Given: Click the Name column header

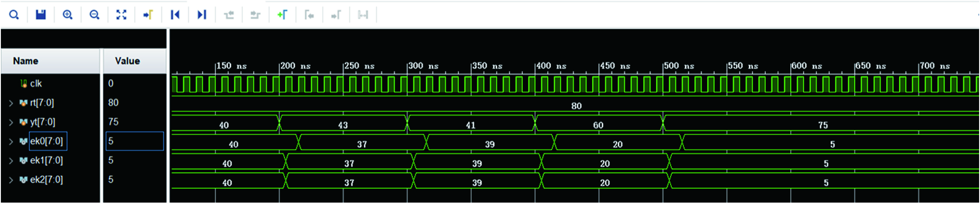Looking at the screenshot, I should (50, 61).
